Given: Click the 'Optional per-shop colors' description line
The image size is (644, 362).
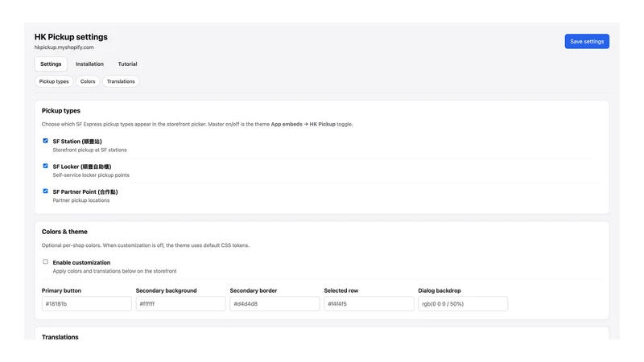Looking at the screenshot, I should pos(146,245).
